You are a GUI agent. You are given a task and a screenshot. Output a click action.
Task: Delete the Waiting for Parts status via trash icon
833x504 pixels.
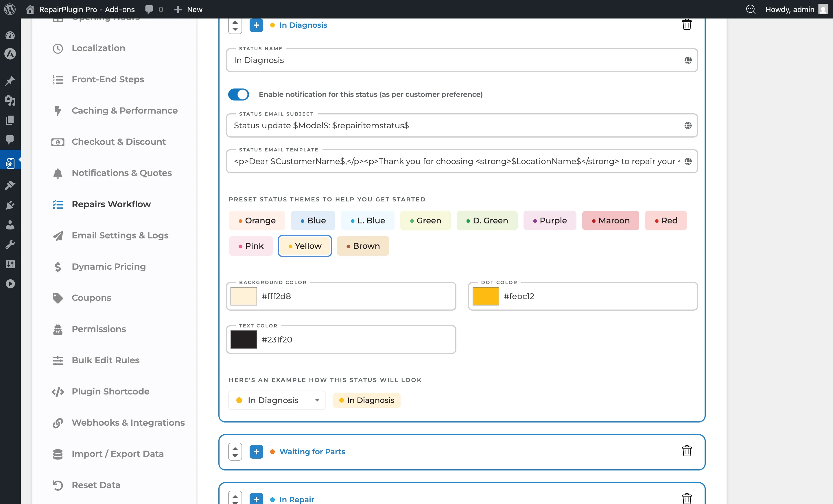tap(687, 451)
